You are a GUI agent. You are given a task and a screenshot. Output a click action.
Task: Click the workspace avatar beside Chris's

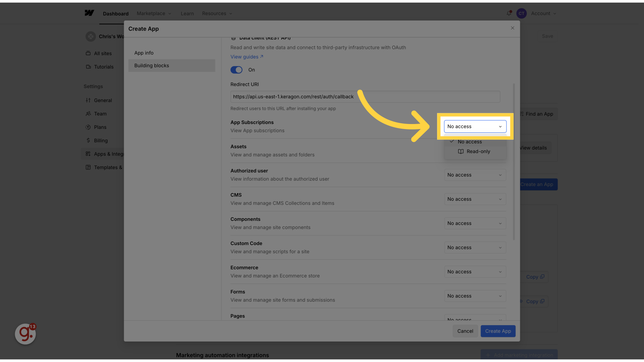click(x=91, y=36)
